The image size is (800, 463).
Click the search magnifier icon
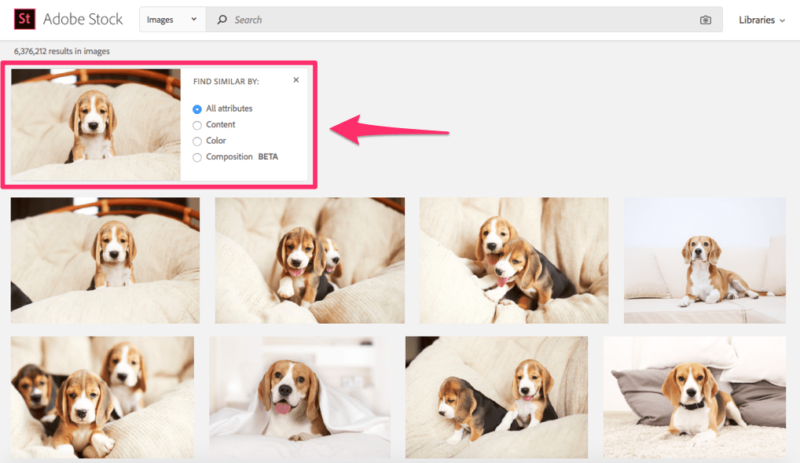coord(222,19)
